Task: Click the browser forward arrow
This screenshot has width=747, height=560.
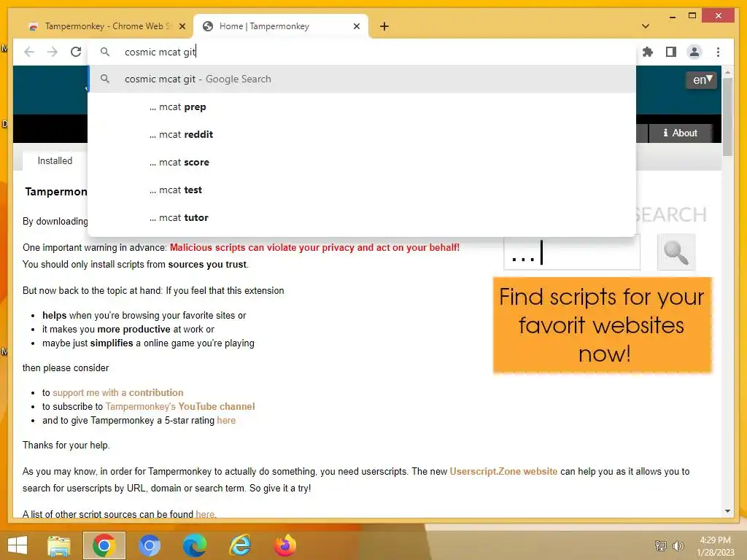Action: [x=53, y=52]
